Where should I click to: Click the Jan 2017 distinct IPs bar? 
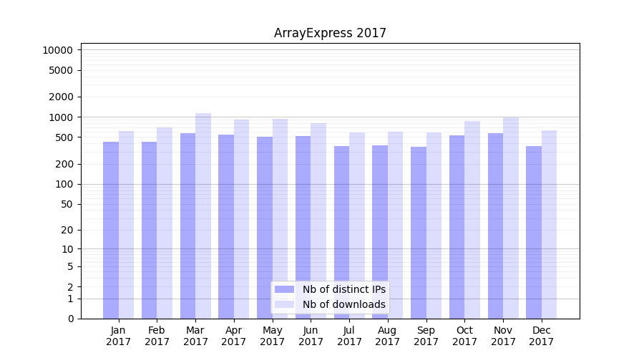pos(111,229)
